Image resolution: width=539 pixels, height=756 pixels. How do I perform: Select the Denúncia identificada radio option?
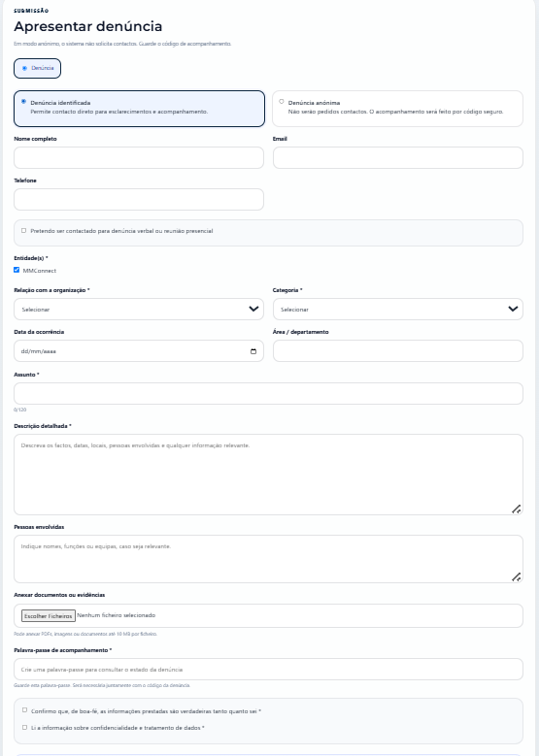(23, 102)
